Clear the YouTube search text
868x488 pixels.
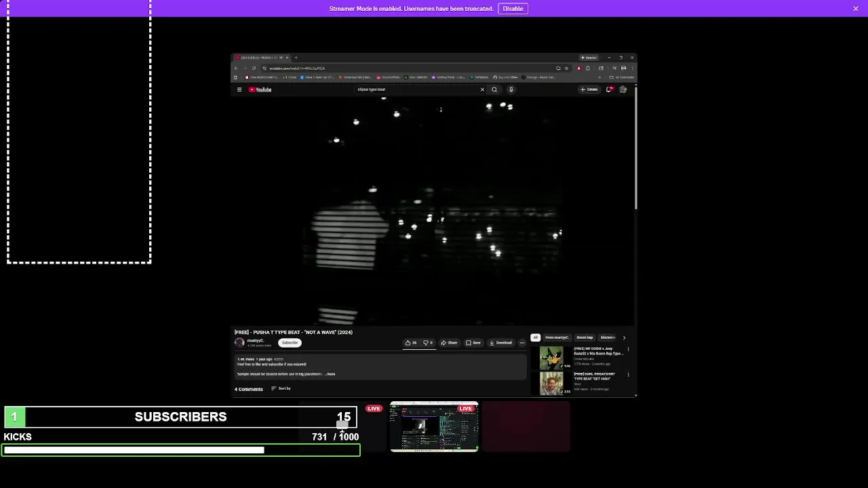483,89
